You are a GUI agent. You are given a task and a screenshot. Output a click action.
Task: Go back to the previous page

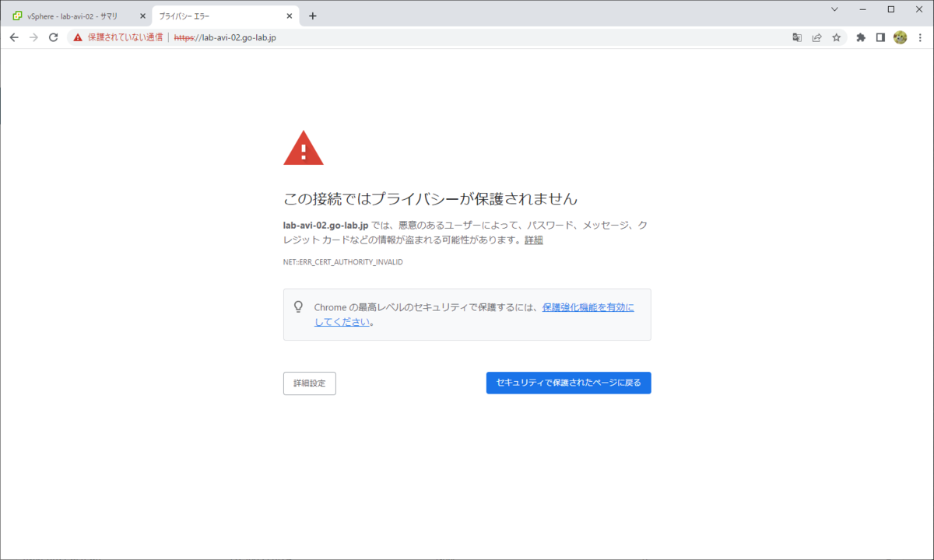(14, 37)
